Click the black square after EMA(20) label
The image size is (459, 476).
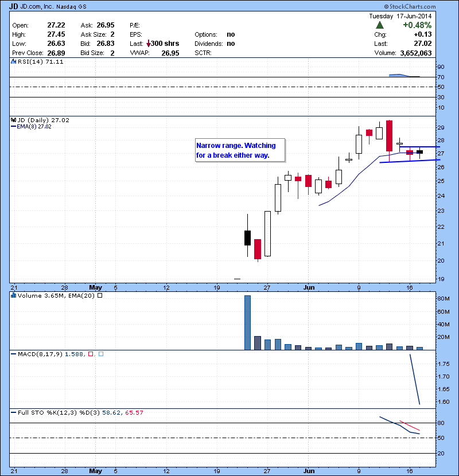point(100,295)
